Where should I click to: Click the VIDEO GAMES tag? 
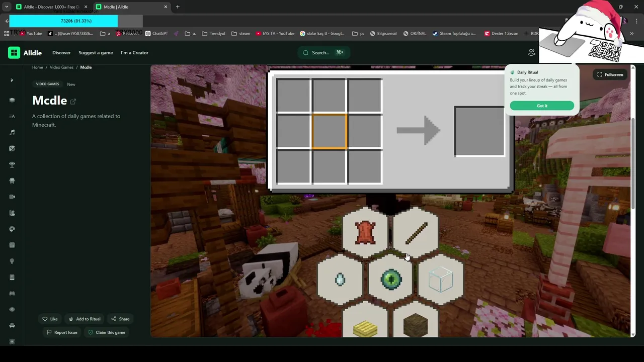pos(47,84)
